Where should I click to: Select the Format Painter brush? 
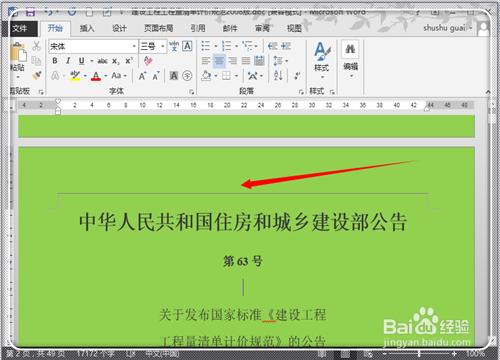point(37,75)
